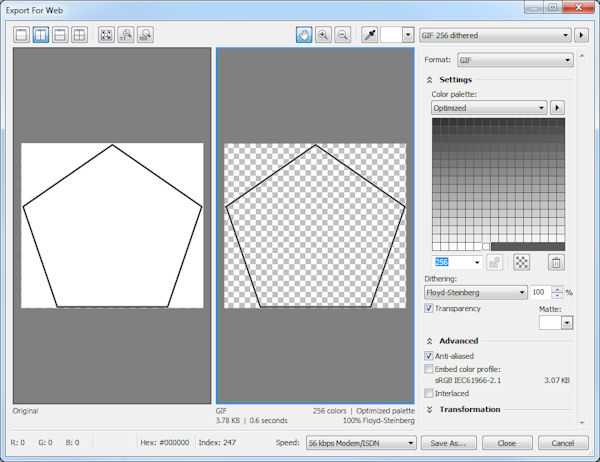Image resolution: width=600 pixels, height=462 pixels.
Task: Select the eyedropper color sampler
Action: tap(370, 34)
